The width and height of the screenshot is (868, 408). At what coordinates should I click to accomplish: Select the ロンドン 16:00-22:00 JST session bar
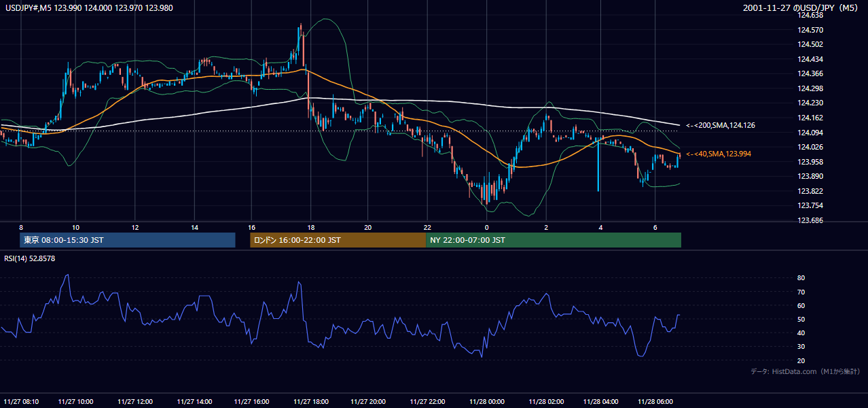[x=338, y=240]
